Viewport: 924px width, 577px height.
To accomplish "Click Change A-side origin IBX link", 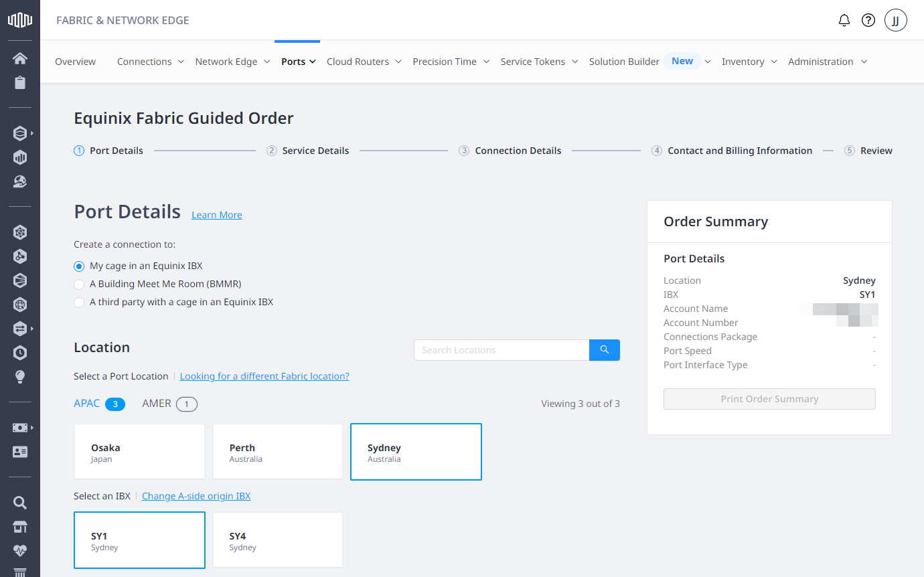I will click(196, 496).
